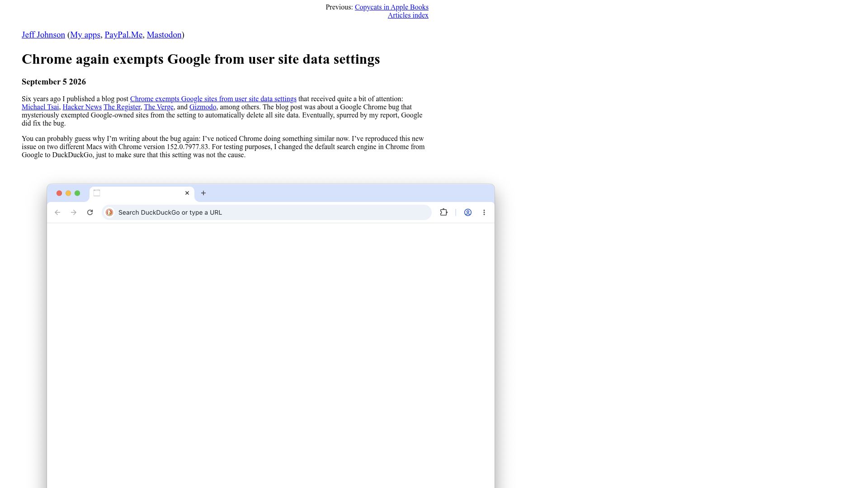This screenshot has height=488, width=868.
Task: Open the PayPal.Me link
Action: 123,35
